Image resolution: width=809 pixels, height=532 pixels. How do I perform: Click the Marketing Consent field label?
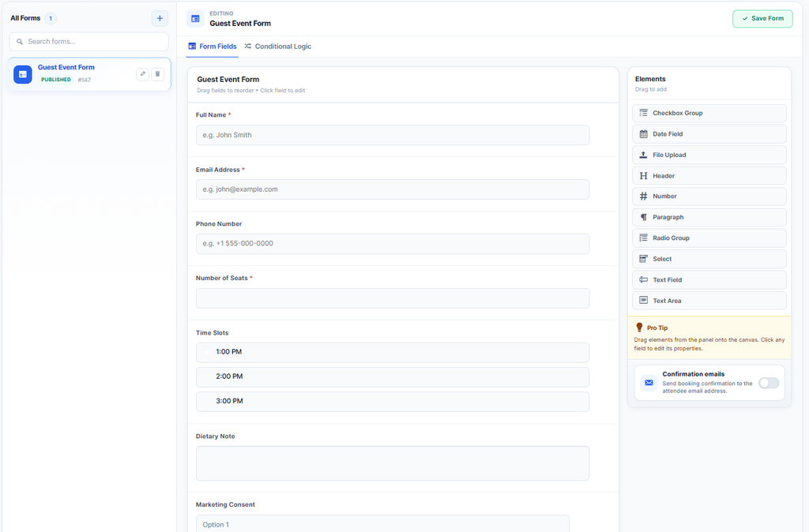tap(225, 504)
